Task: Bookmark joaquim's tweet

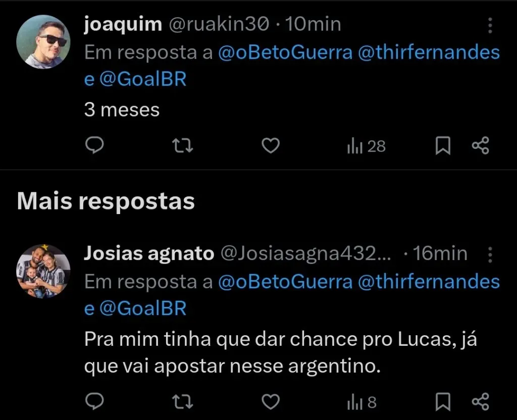Action: coord(443,146)
